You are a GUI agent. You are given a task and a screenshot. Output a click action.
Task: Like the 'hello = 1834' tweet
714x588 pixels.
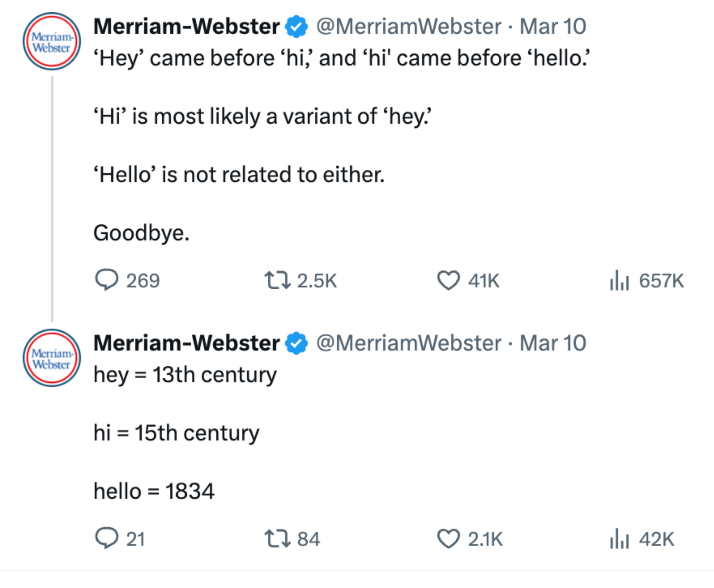coord(449,538)
